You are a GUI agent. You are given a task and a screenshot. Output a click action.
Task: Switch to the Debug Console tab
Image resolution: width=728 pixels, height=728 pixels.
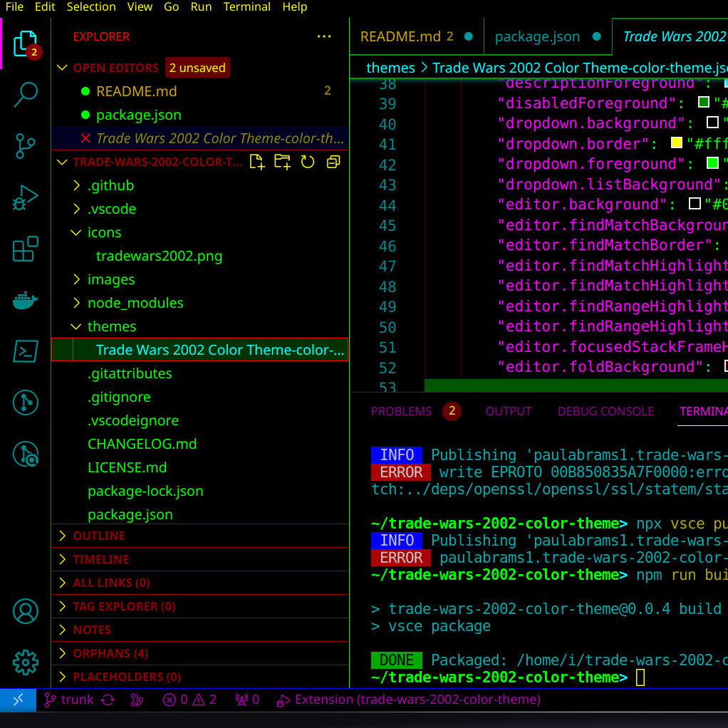point(605,411)
